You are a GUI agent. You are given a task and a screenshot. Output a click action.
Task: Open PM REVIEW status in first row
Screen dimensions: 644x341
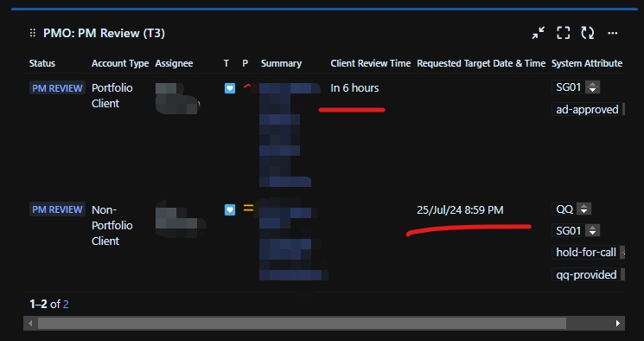coord(57,87)
